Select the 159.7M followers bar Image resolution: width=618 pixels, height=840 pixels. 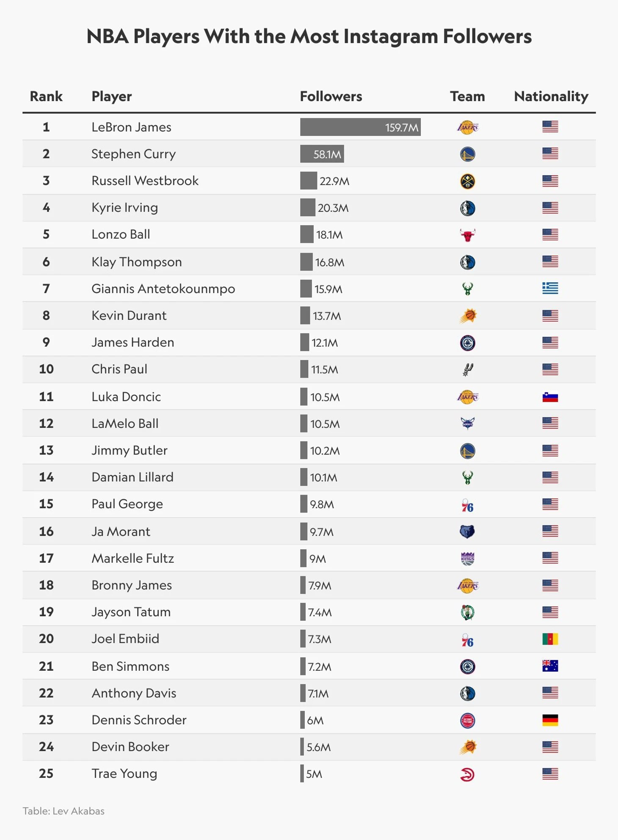tap(360, 127)
